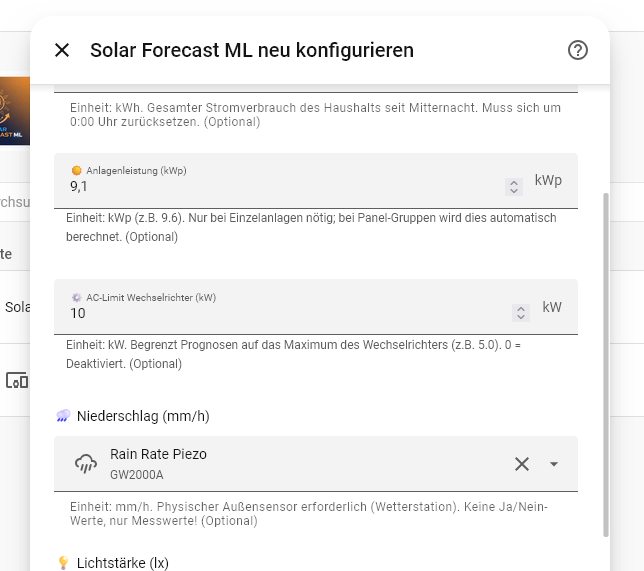Screen dimensions: 644x571
Task: Open the help question mark icon
Action: (577, 51)
